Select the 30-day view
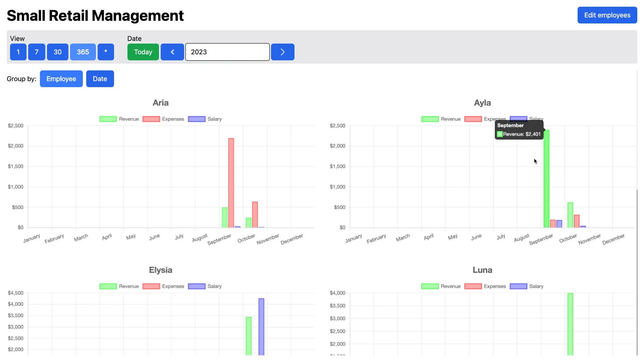 click(57, 52)
